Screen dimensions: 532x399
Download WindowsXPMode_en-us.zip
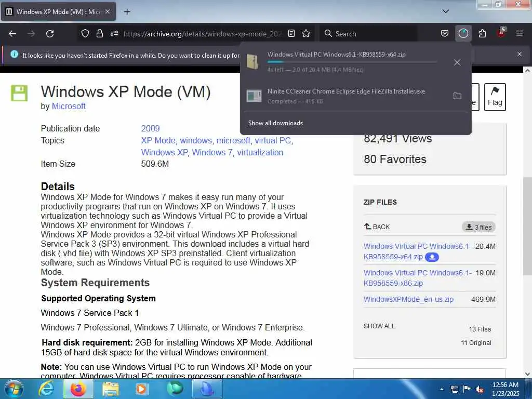[x=408, y=299]
